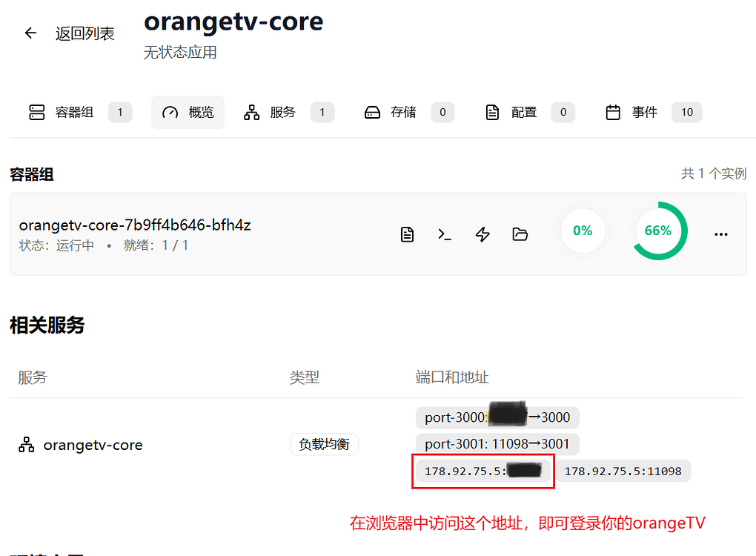
Task: Open the container logs icon
Action: coord(407,234)
